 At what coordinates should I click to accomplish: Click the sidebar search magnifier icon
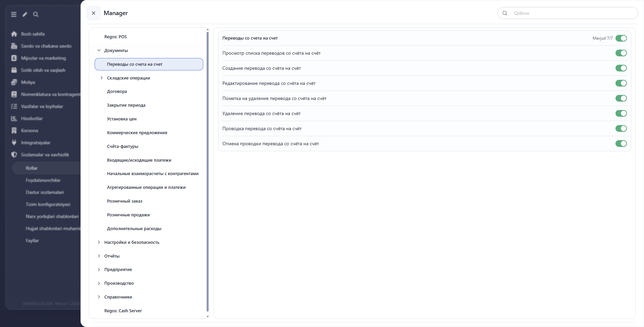click(36, 14)
